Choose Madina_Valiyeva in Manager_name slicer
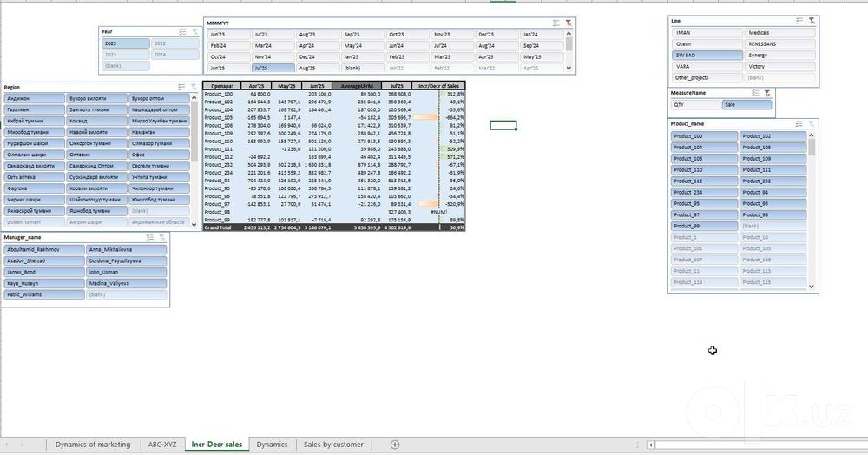 pyautogui.click(x=126, y=283)
